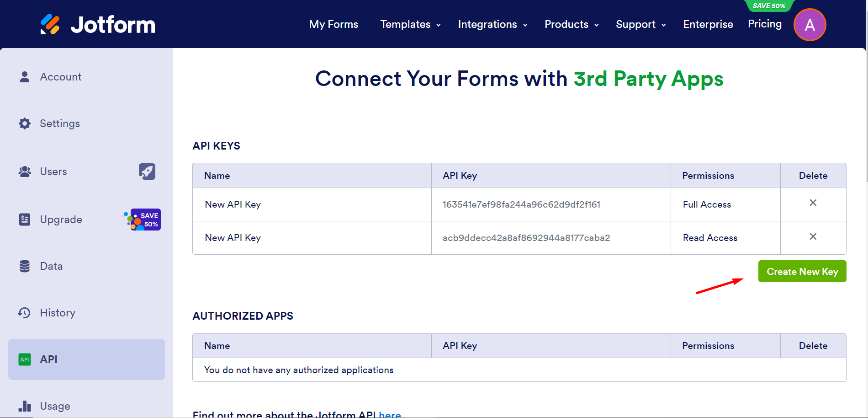
Task: Select key acb9ddecc42a8af8692944a8177caba2
Action: [x=526, y=238]
